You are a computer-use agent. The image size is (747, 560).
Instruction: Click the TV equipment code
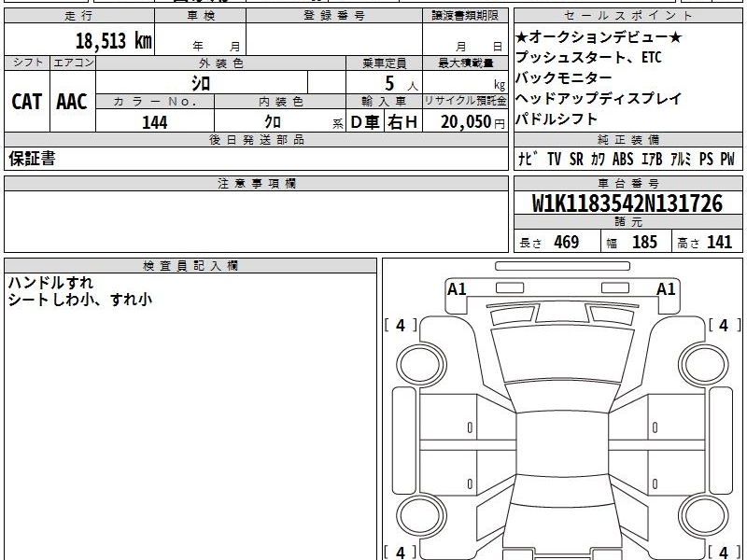coord(554,159)
